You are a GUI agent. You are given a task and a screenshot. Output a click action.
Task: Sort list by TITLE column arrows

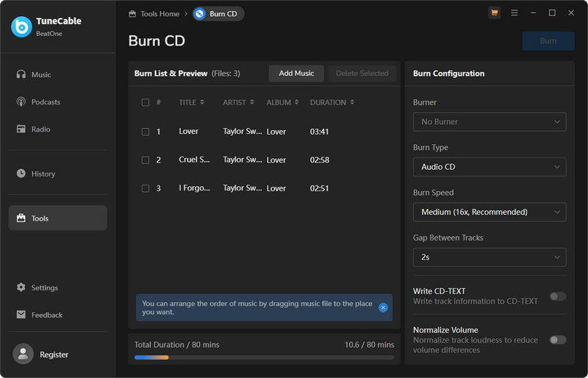tap(202, 102)
